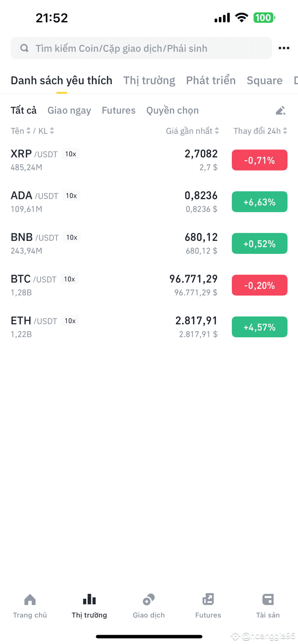The image size is (298, 644).
Task: Open the BTC/USDT pair row
Action: point(108,285)
